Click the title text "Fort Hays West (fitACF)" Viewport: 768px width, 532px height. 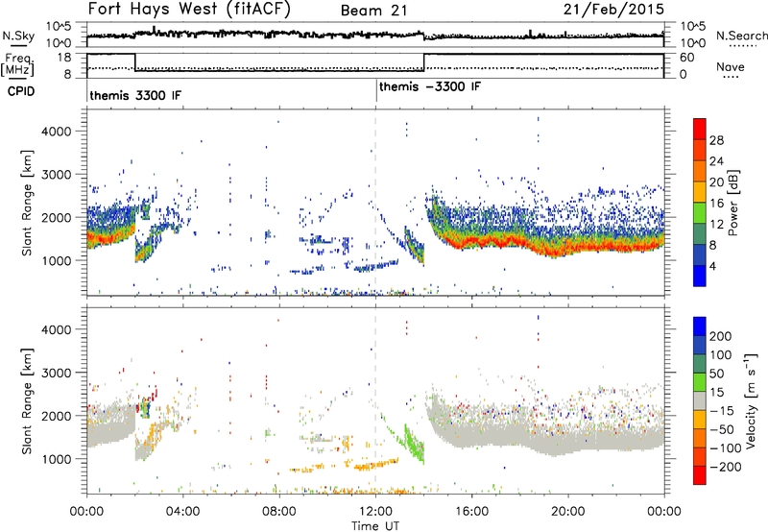point(189,10)
